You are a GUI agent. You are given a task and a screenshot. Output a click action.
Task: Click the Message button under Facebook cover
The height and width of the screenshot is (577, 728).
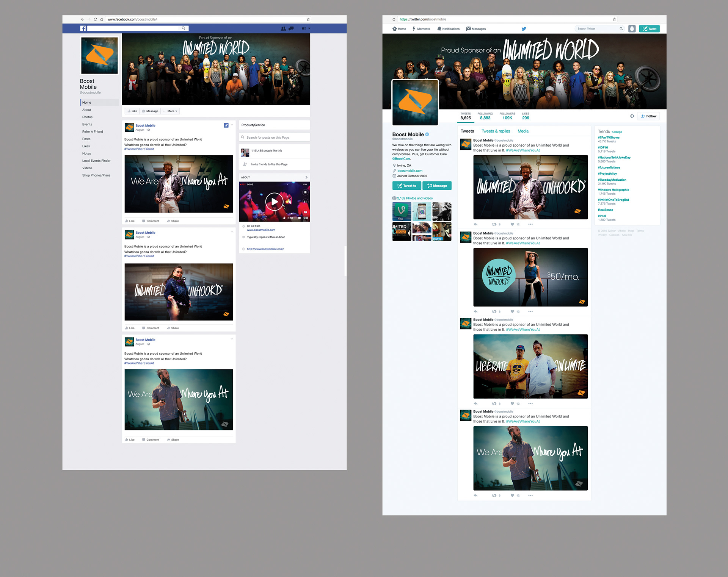pos(150,111)
